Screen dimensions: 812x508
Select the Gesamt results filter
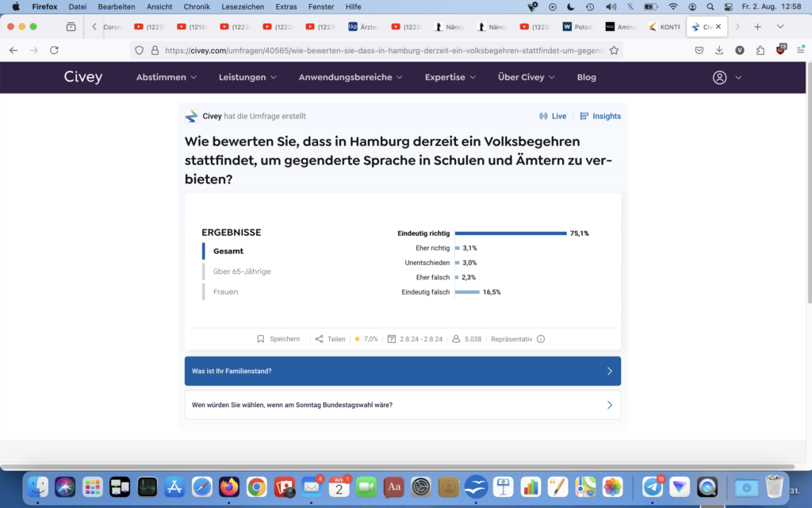click(x=228, y=251)
